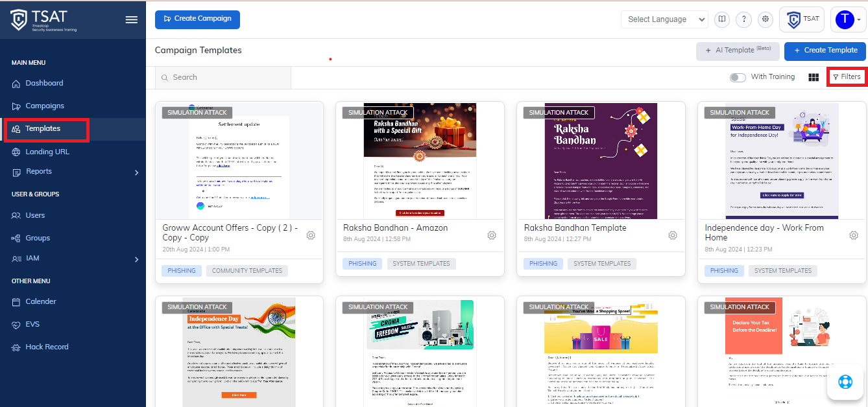
Task: Click the TSAT shield logo in the sidebar
Action: point(19,19)
